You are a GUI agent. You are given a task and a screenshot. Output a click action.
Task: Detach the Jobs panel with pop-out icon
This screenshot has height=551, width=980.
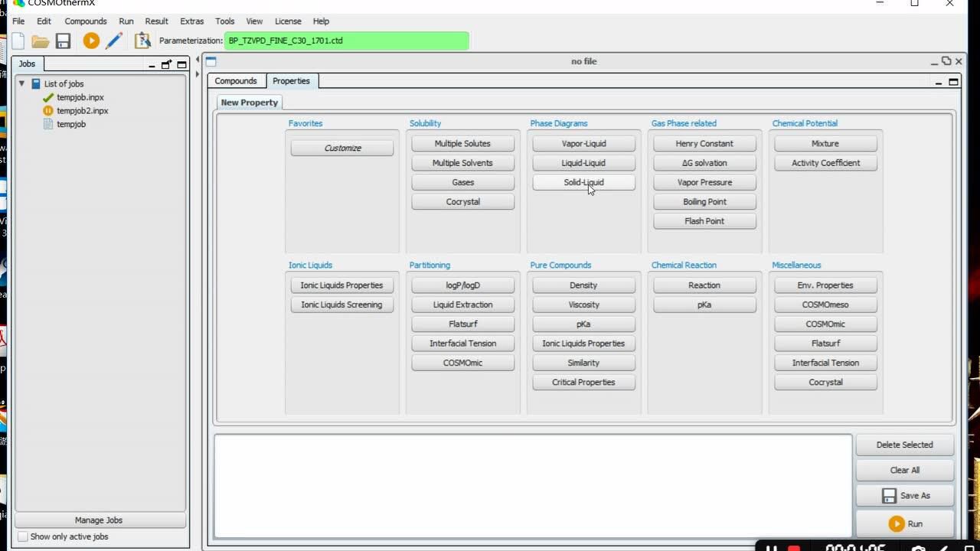[x=166, y=64]
